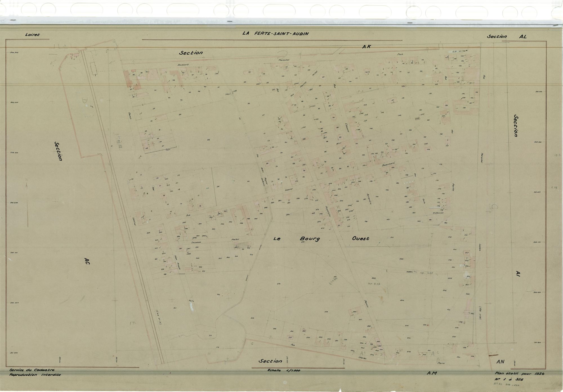Click 'Reproduction interdite' text

[x=35, y=375]
